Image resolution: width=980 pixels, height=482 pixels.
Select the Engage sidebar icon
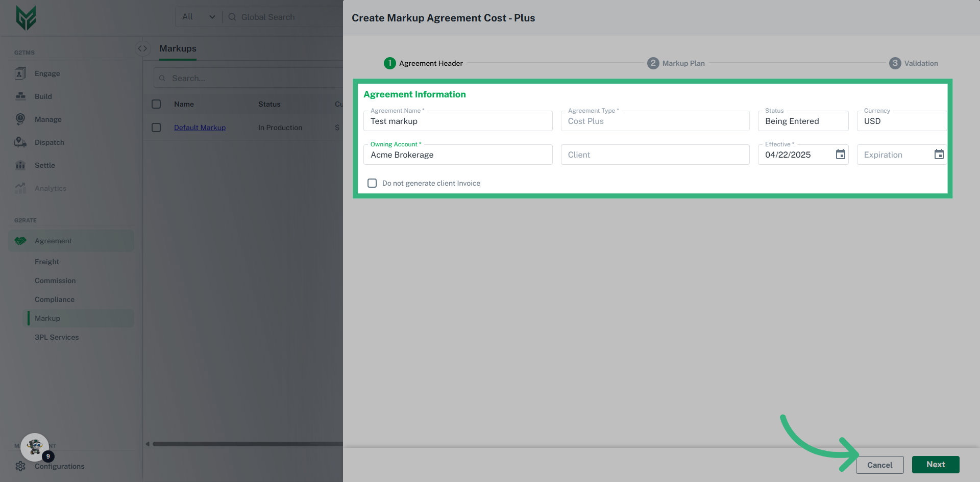coord(20,73)
